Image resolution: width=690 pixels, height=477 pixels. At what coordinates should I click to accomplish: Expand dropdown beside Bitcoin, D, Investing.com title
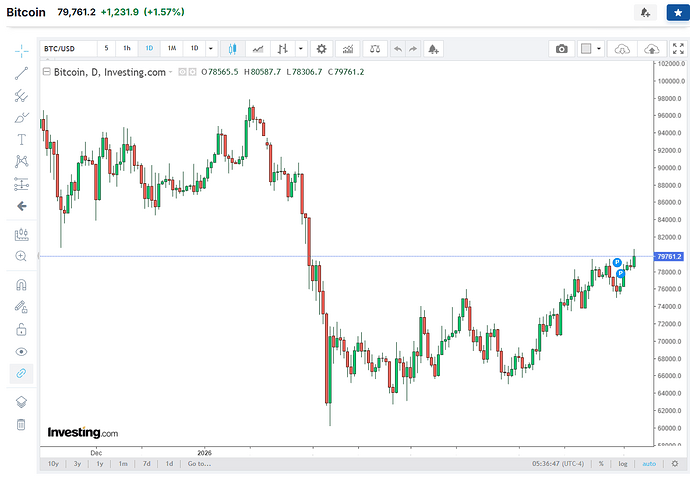click(171, 72)
